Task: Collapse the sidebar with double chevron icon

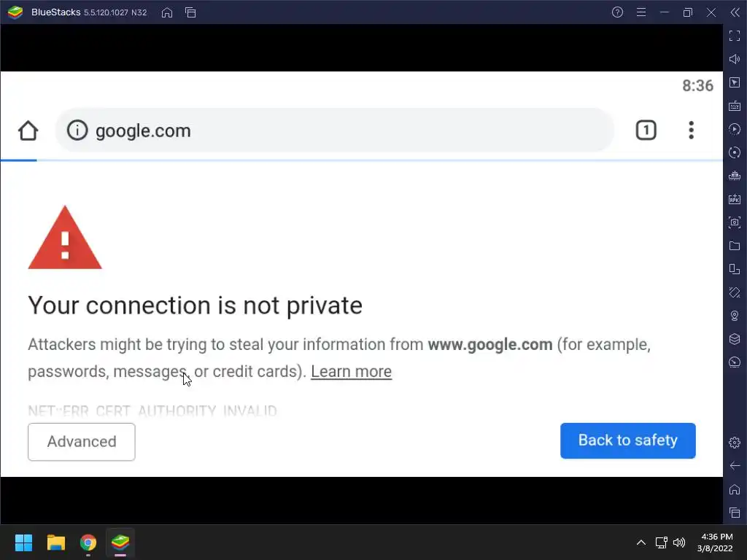Action: pos(735,12)
